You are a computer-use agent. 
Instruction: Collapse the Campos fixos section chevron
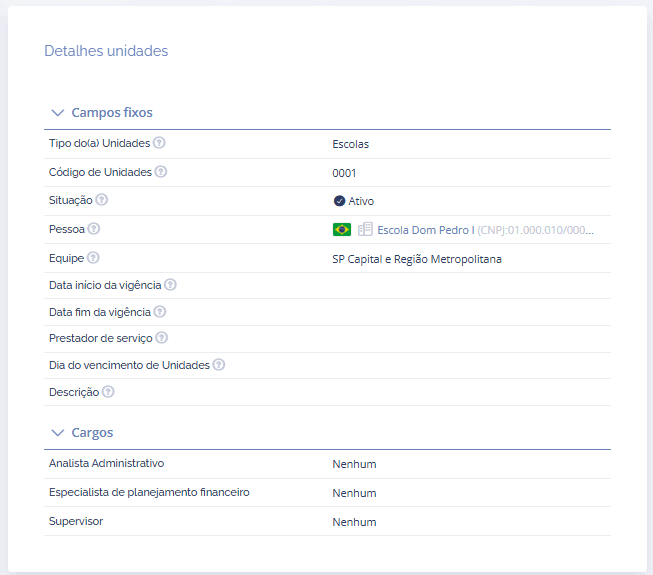click(x=57, y=113)
